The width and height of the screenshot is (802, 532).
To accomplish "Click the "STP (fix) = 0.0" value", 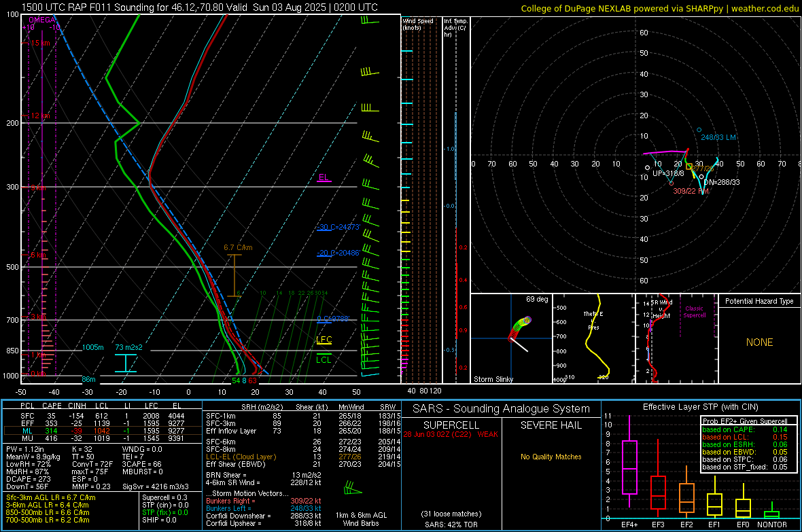I will (x=165, y=512).
